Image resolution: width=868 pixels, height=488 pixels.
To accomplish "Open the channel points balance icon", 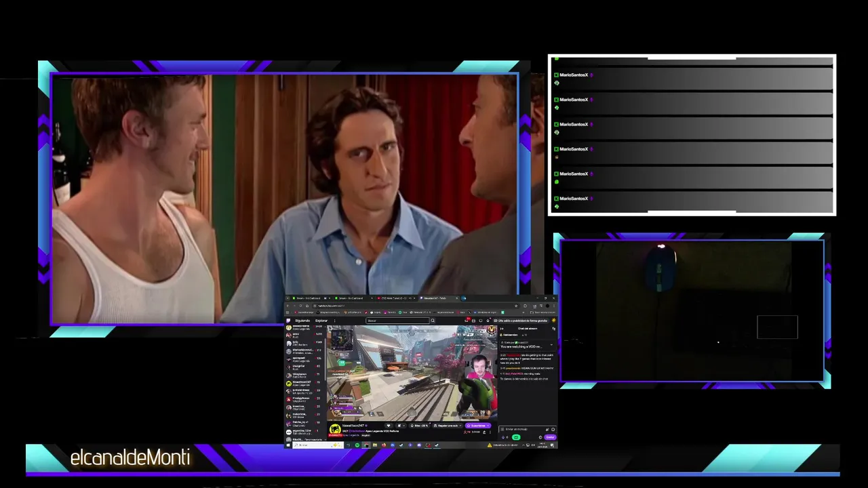I will pyautogui.click(x=504, y=437).
